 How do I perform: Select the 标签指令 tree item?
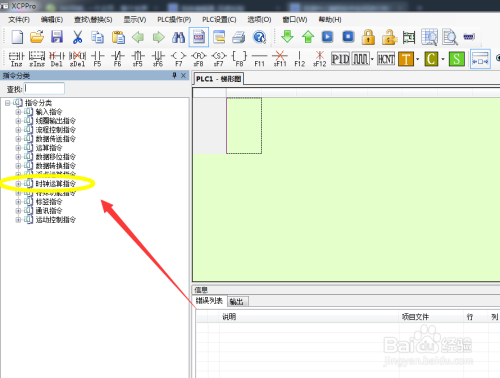49,202
